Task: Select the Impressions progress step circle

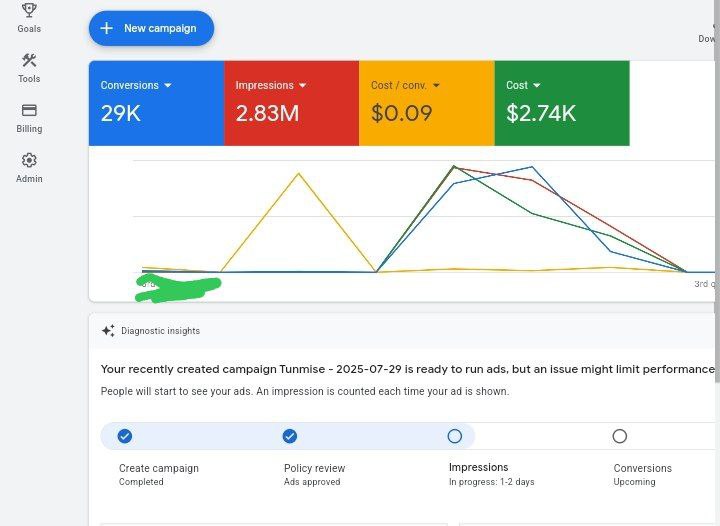Action: tap(455, 436)
